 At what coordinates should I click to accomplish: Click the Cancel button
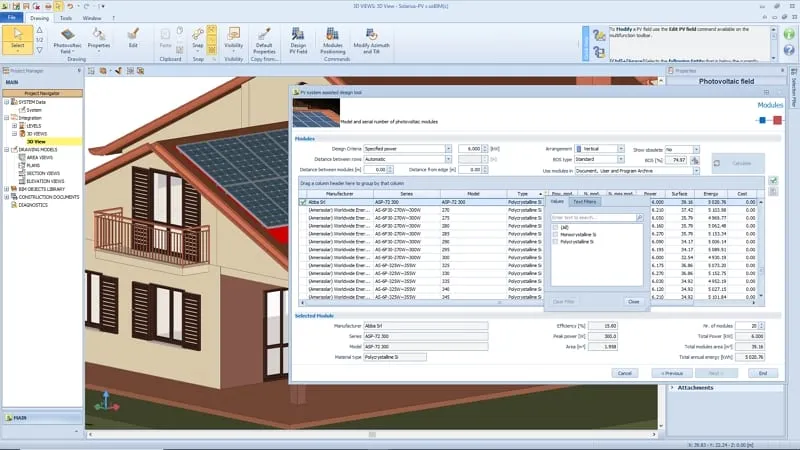[624, 373]
